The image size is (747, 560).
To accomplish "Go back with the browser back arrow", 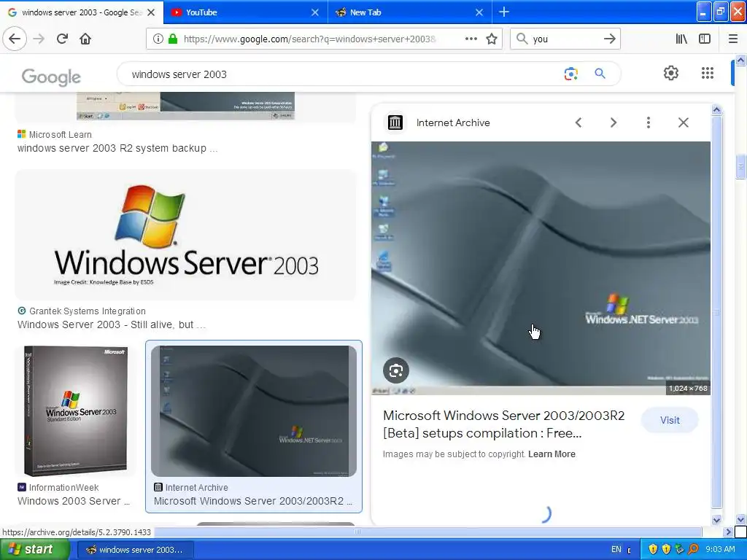I will pyautogui.click(x=15, y=39).
